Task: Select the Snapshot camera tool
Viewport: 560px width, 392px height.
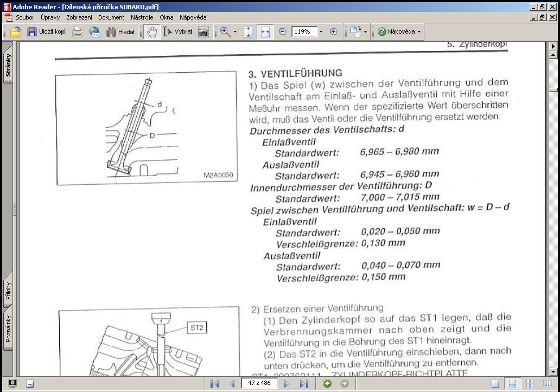Action: coord(203,32)
